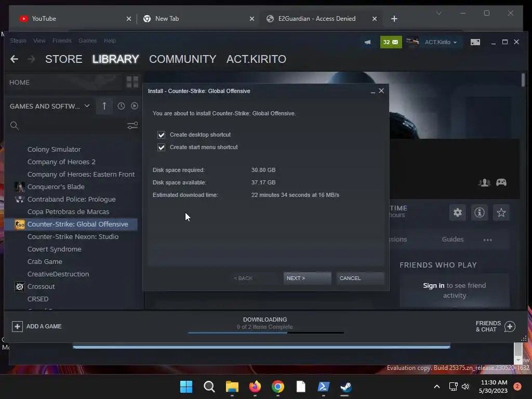Open the Help menu
The image size is (532, 399).
[x=110, y=41]
